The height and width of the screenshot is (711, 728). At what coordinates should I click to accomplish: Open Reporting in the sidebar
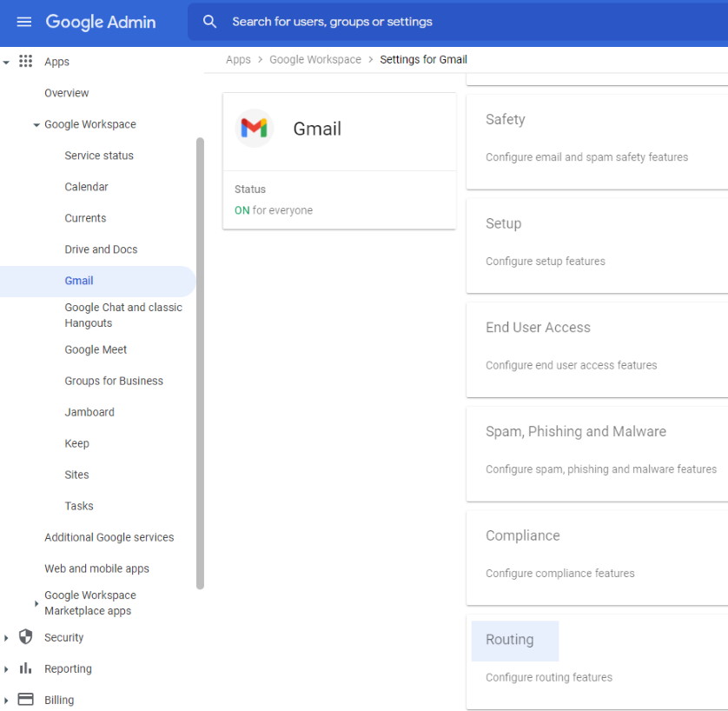(x=68, y=668)
